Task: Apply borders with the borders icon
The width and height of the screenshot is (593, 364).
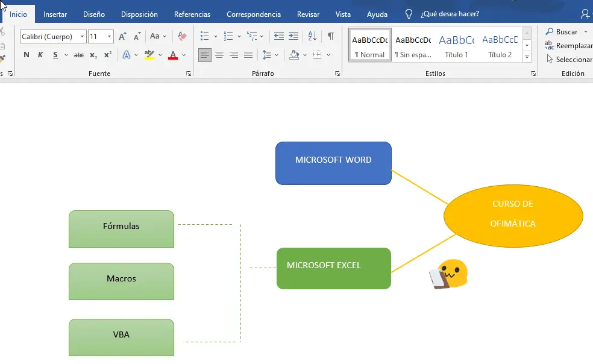Action: point(318,55)
